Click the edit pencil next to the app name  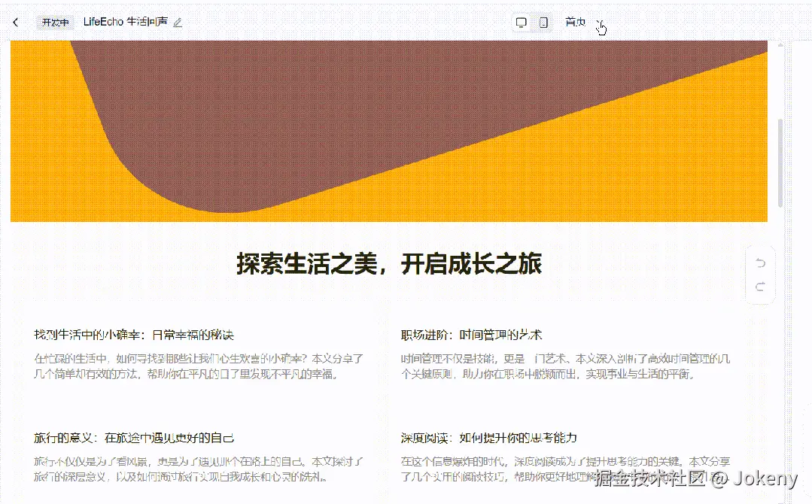177,23
